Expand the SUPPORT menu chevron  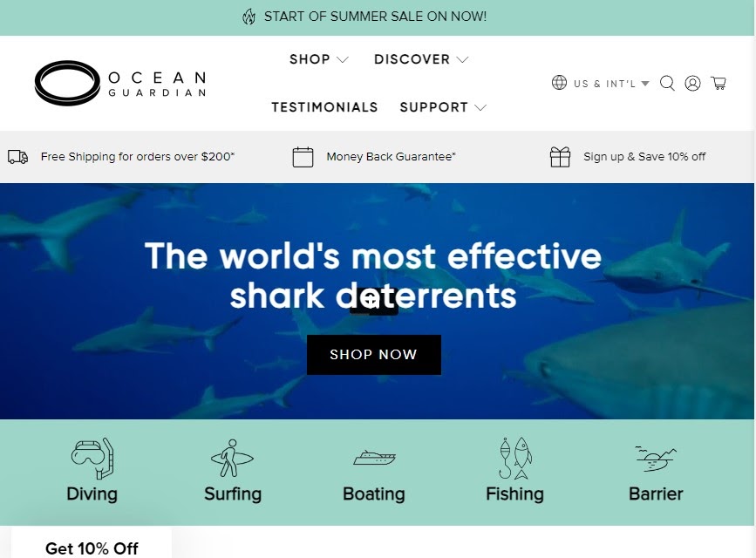480,107
